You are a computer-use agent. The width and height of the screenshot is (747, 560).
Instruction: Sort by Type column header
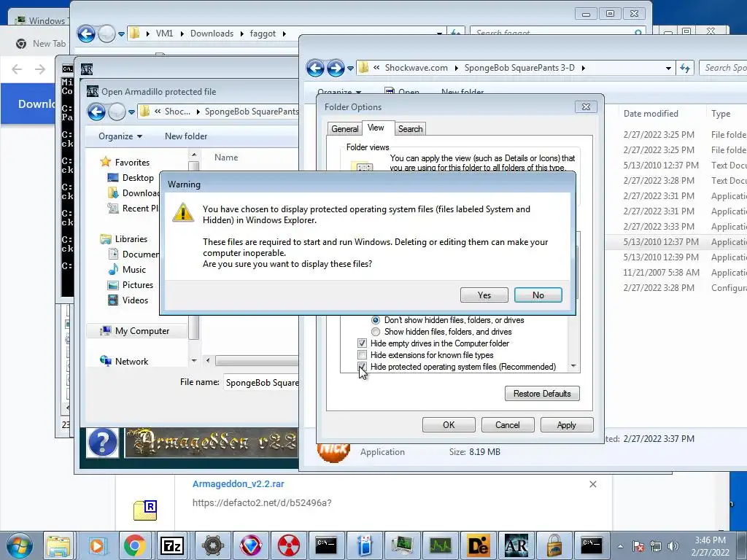tap(720, 113)
